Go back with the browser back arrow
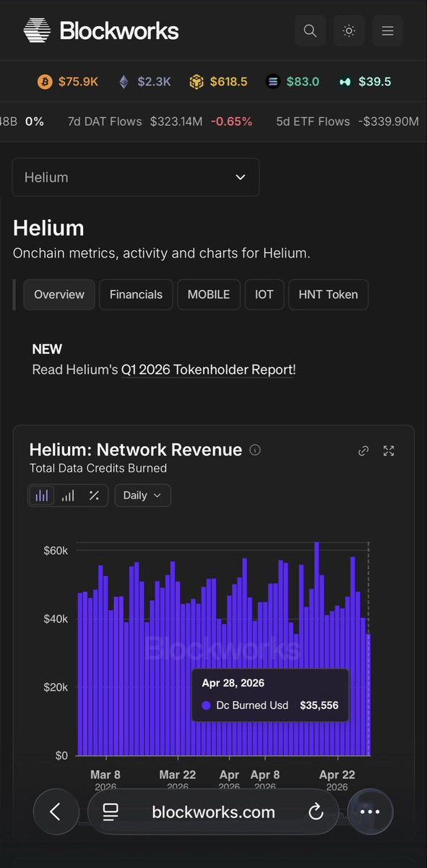The image size is (427, 868). (x=56, y=812)
